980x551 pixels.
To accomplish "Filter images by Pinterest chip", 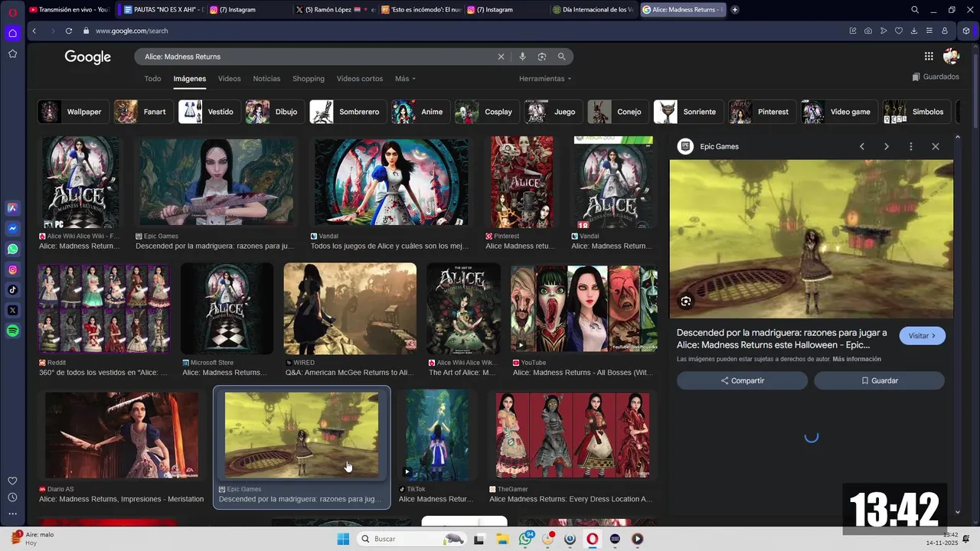I will pyautogui.click(x=762, y=112).
